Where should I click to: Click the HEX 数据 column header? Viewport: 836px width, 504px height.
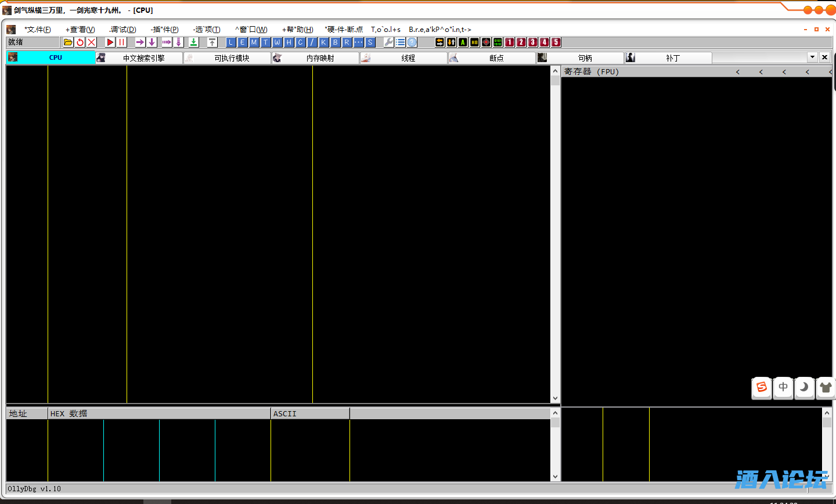(69, 413)
